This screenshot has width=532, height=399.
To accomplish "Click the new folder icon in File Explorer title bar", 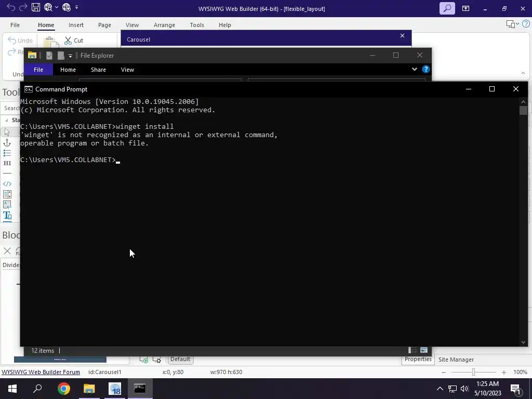I will [61, 55].
